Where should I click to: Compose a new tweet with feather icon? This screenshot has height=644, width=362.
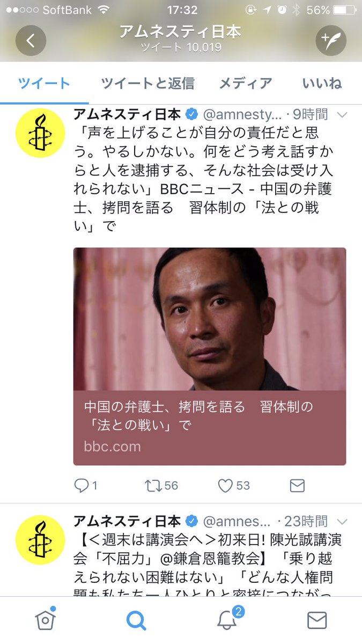coord(331,40)
